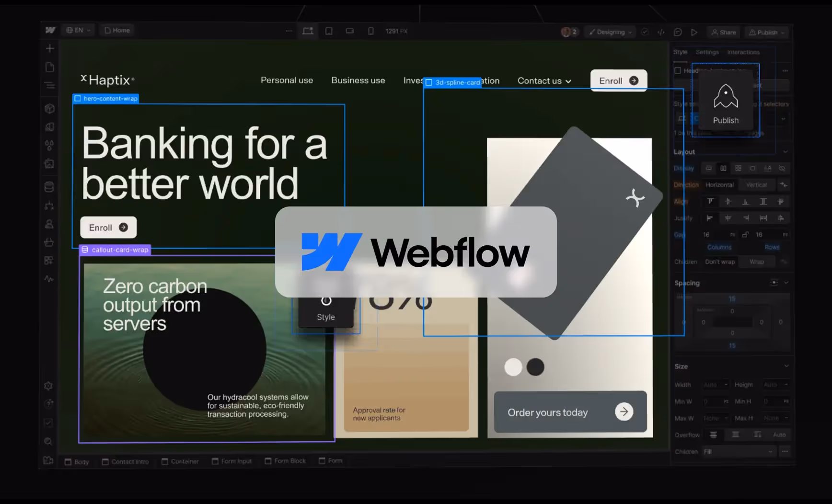Open the comments panel icon
Image resolution: width=832 pixels, height=504 pixels.
678,32
